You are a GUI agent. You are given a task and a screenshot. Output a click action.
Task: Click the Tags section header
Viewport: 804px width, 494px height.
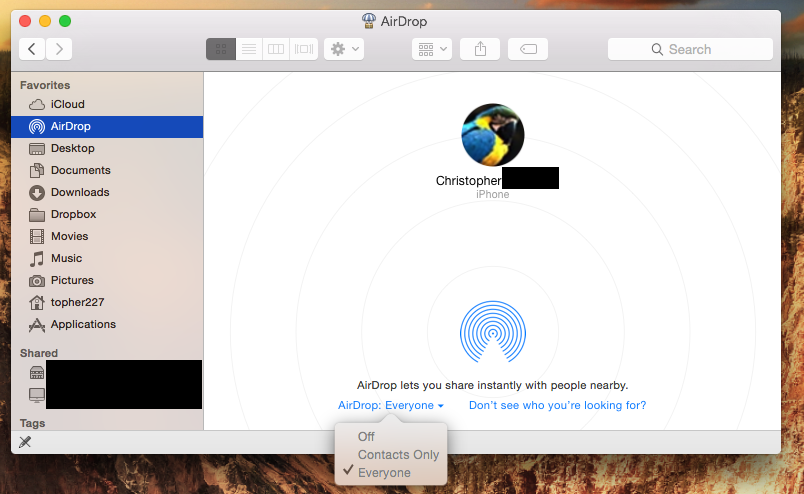pos(32,423)
